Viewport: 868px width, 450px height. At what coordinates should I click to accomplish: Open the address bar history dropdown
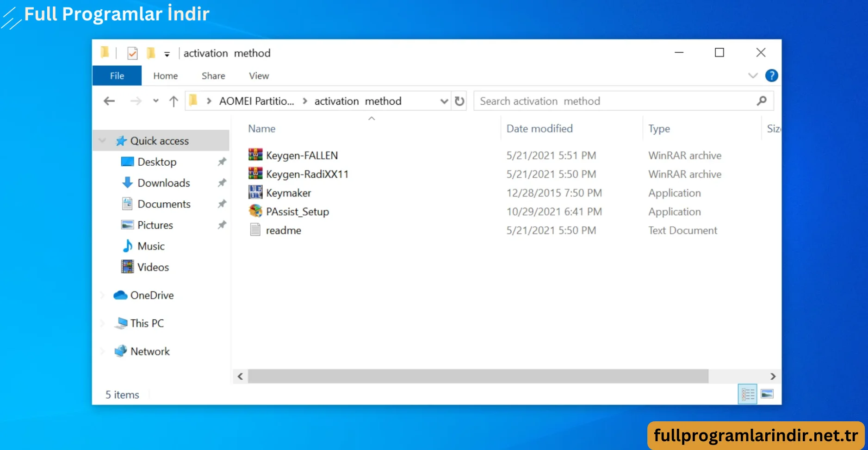click(x=444, y=101)
